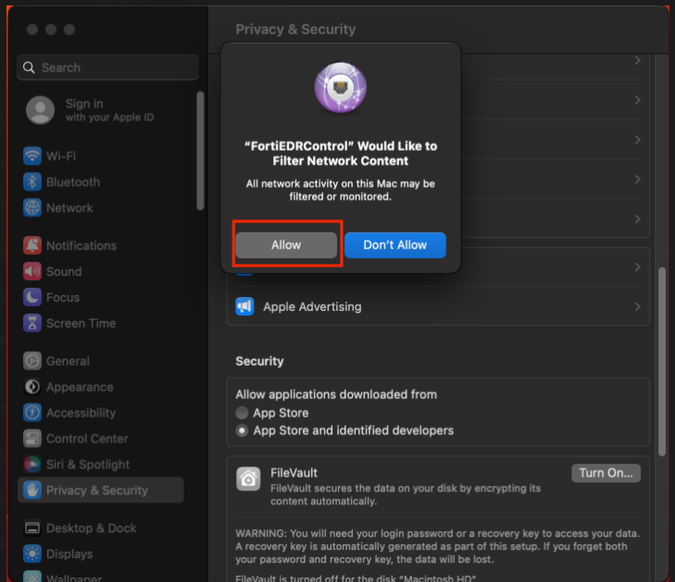
Task: Click Turn On... for FileVault
Action: [606, 473]
